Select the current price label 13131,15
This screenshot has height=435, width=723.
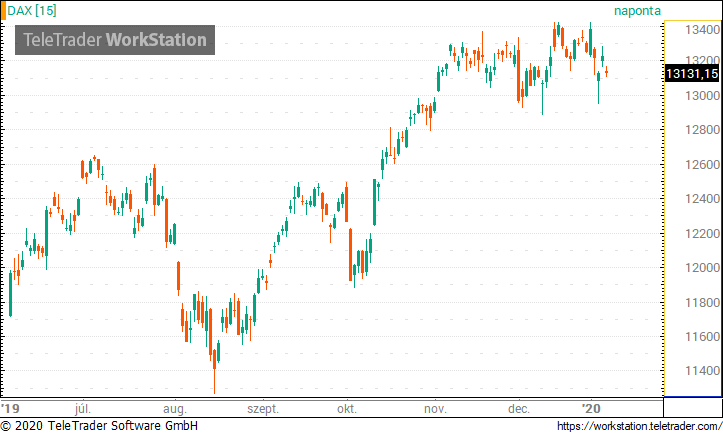(x=692, y=73)
